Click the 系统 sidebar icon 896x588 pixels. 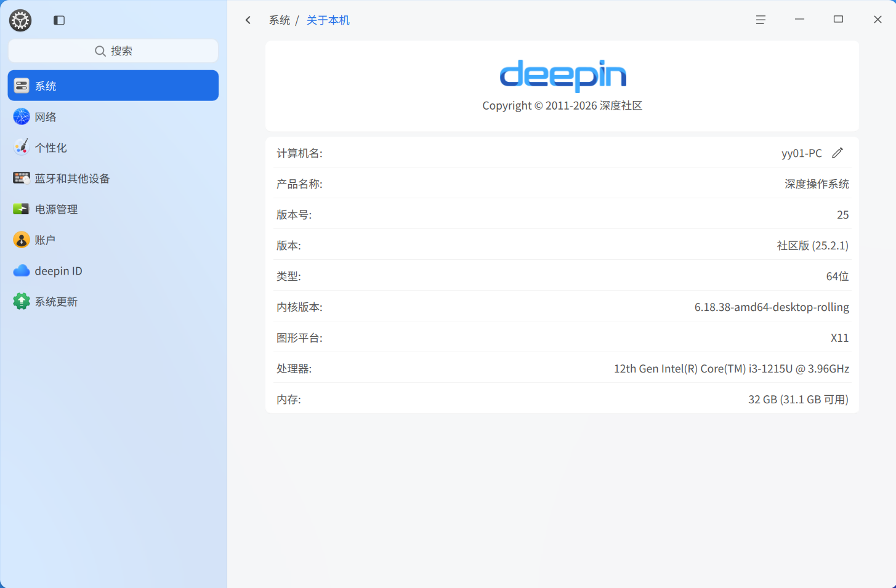[22, 86]
